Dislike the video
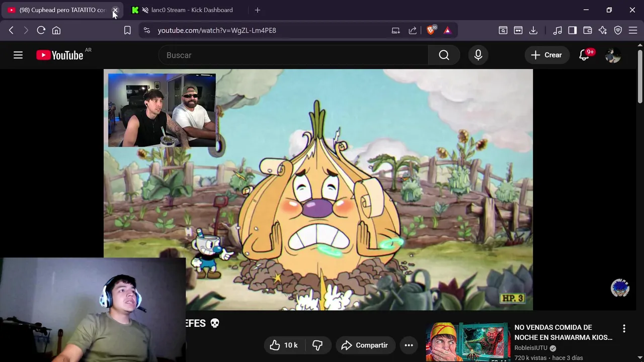This screenshot has width=644, height=362. (317, 345)
